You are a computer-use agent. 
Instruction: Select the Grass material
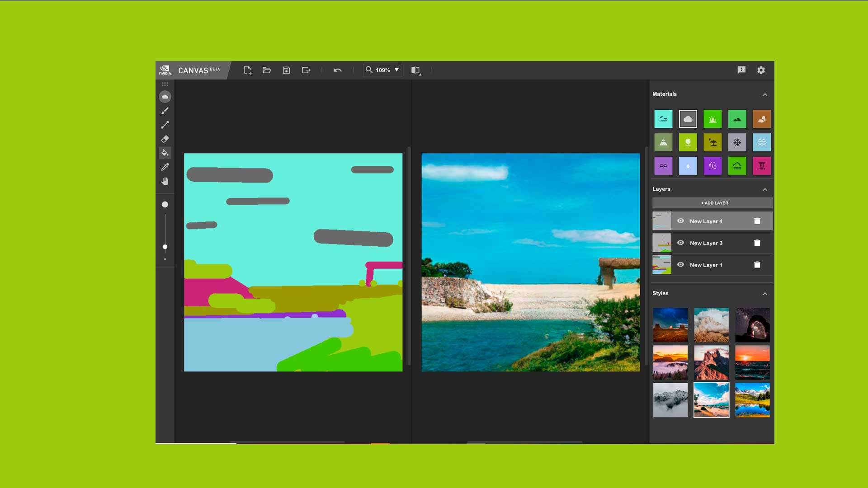tap(713, 119)
